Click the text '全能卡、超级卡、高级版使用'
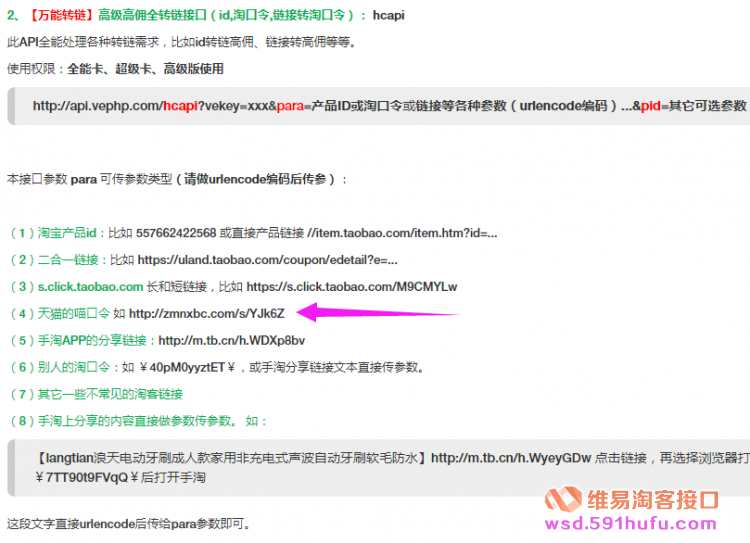This screenshot has width=750, height=543. tap(145, 69)
